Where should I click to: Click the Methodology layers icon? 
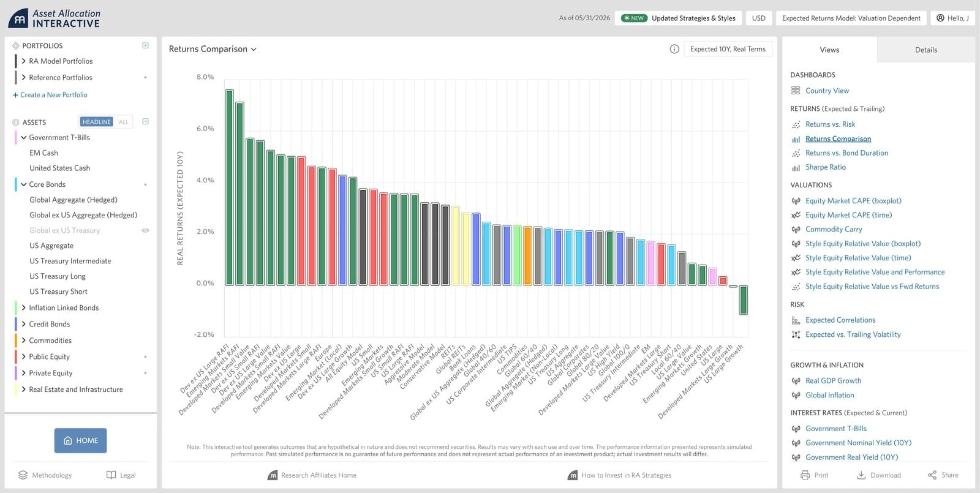click(23, 475)
